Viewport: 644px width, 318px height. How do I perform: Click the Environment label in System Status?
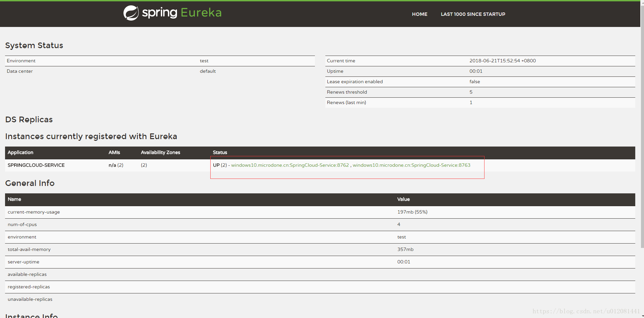(x=21, y=61)
